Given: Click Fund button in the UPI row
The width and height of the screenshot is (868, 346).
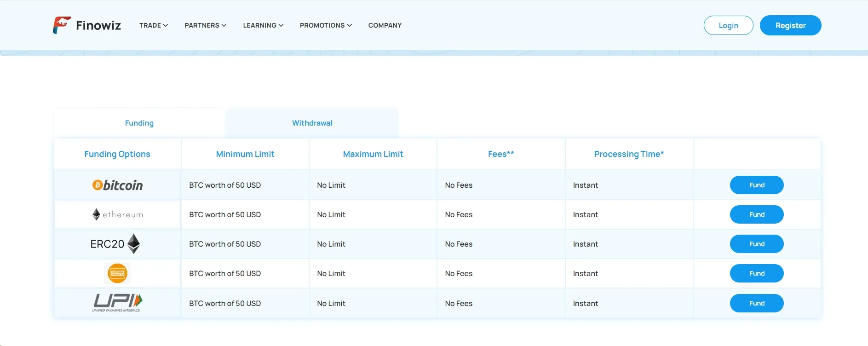Looking at the screenshot, I should (757, 303).
